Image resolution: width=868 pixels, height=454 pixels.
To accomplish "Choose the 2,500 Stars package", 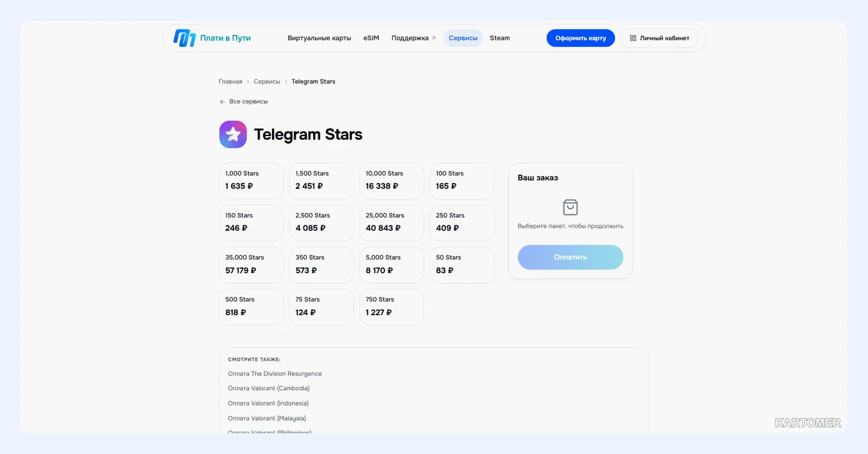I will pyautogui.click(x=321, y=223).
